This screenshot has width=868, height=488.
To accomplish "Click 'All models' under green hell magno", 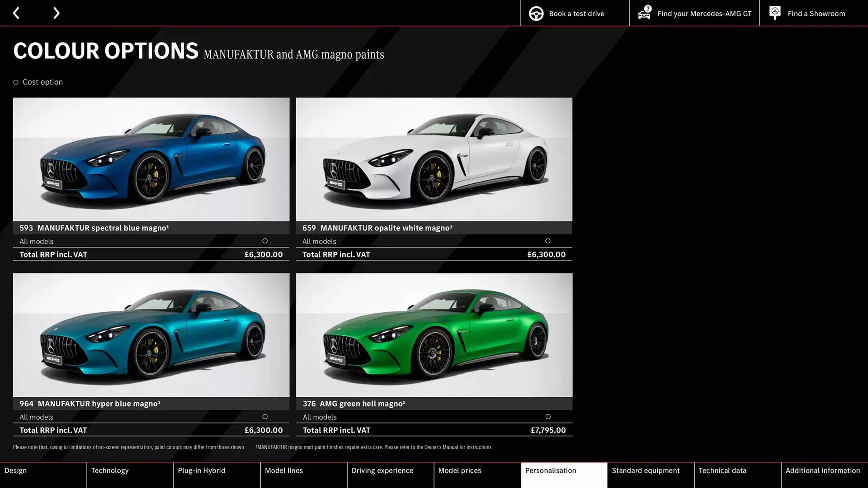I will click(x=320, y=417).
